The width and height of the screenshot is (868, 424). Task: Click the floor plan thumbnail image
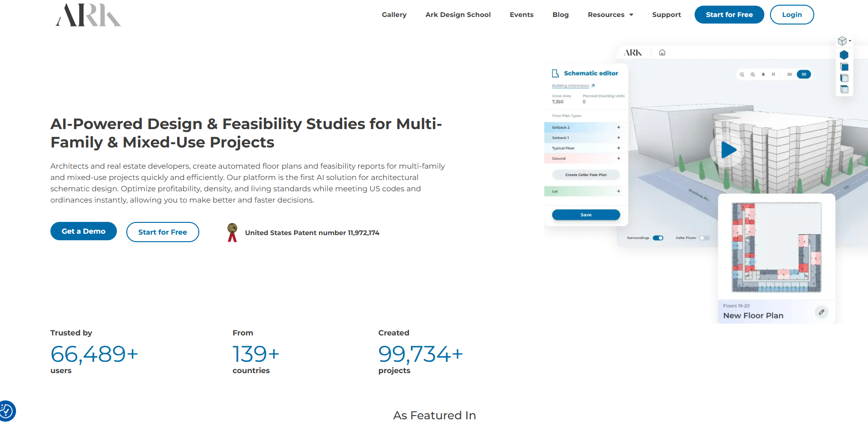point(776,247)
